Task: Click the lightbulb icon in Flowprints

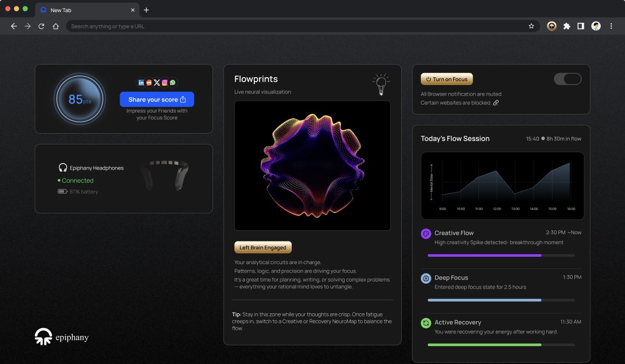Action: point(381,84)
